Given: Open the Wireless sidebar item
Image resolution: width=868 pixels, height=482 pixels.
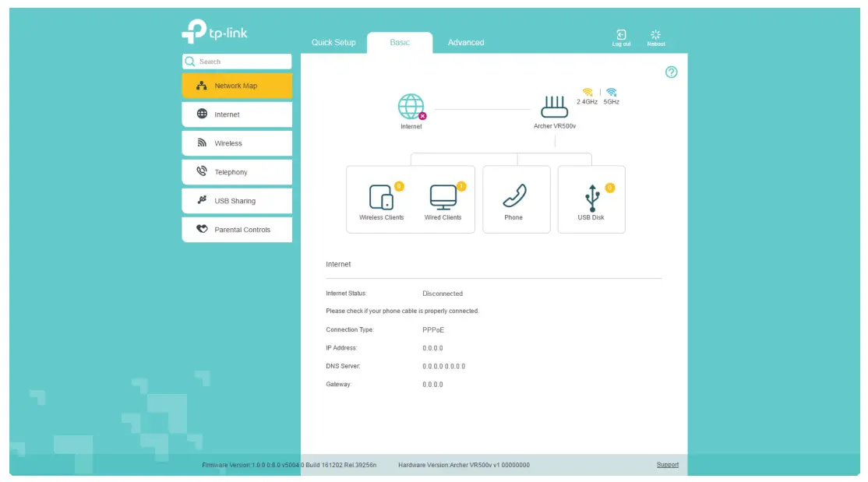Looking at the screenshot, I should pyautogui.click(x=237, y=143).
